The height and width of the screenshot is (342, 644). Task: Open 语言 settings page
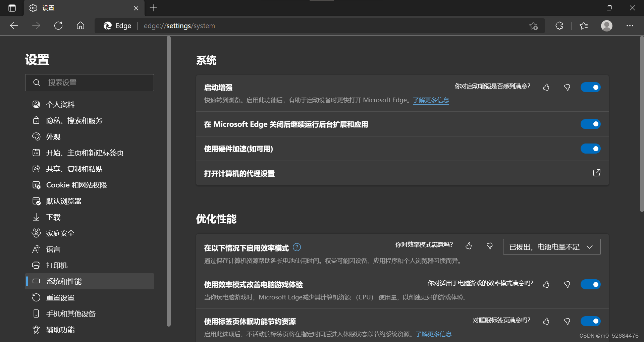click(90, 249)
